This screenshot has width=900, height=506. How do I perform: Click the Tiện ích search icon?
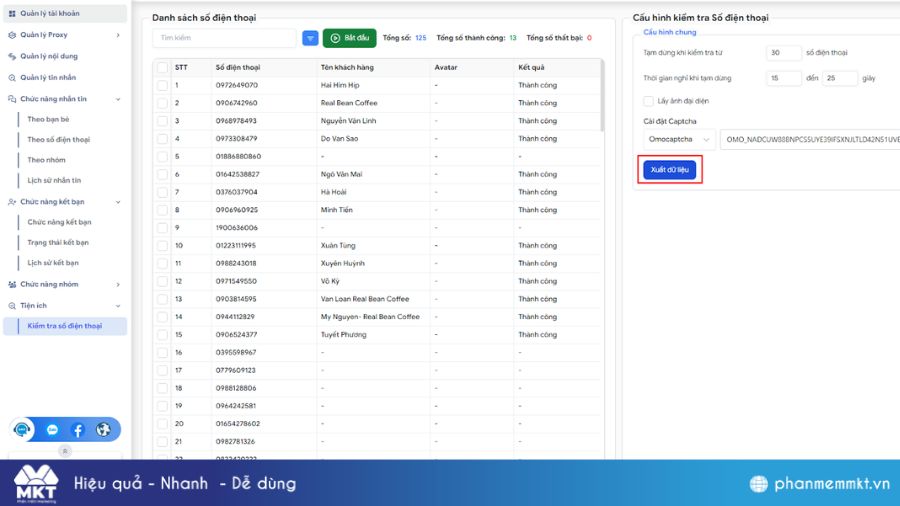(x=12, y=306)
